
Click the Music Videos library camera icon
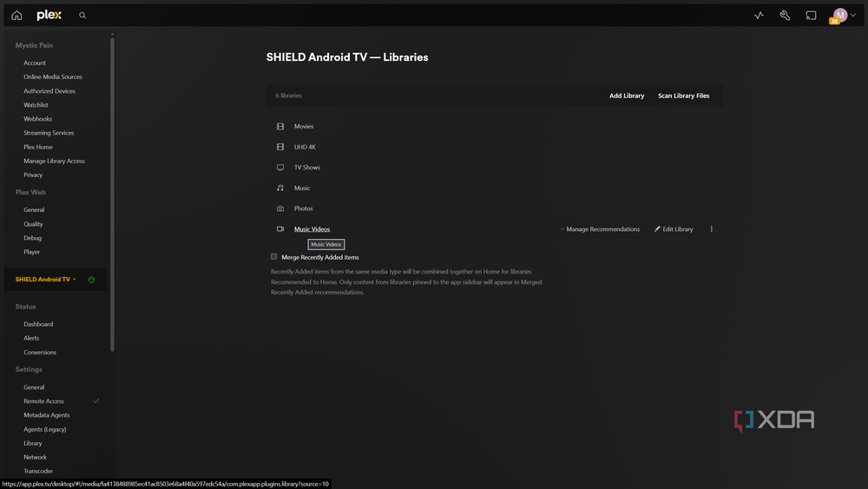coord(280,228)
